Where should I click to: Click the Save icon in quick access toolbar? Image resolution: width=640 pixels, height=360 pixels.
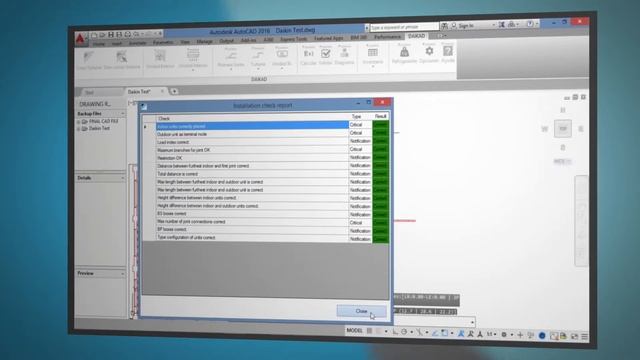pyautogui.click(x=111, y=35)
